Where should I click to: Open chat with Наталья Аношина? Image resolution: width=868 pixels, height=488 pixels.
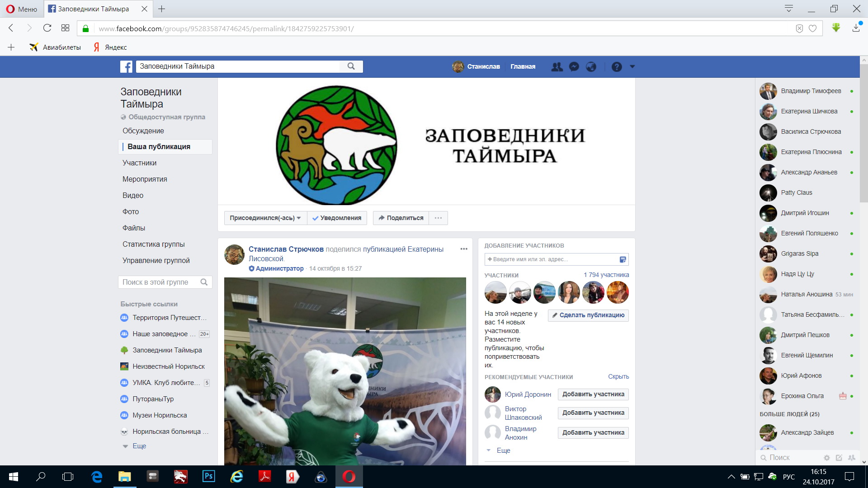(807, 294)
